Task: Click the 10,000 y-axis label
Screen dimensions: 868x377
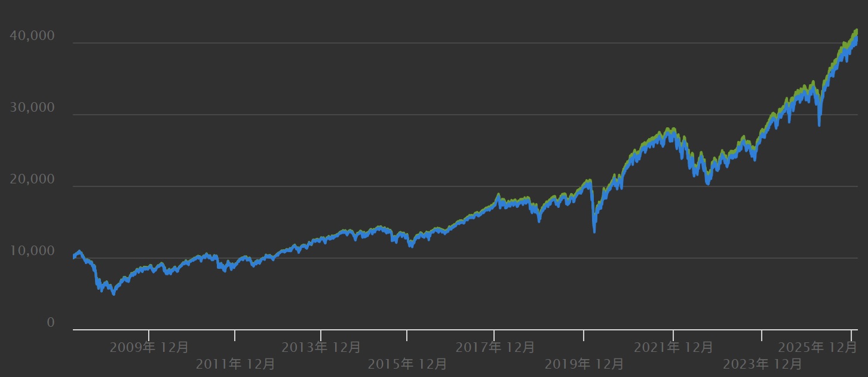Action: 32,252
